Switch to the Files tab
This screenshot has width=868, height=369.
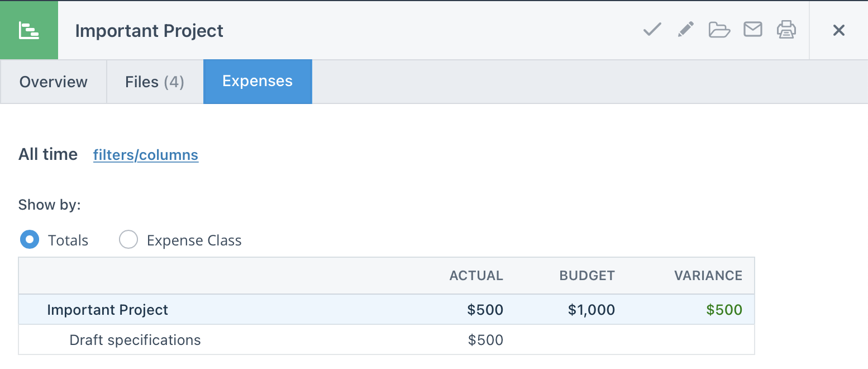click(x=154, y=82)
